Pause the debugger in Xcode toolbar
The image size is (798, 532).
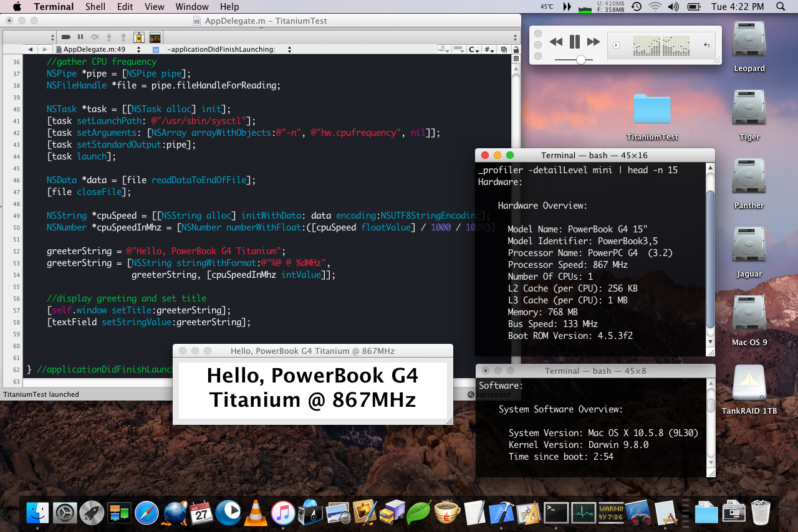pos(80,37)
